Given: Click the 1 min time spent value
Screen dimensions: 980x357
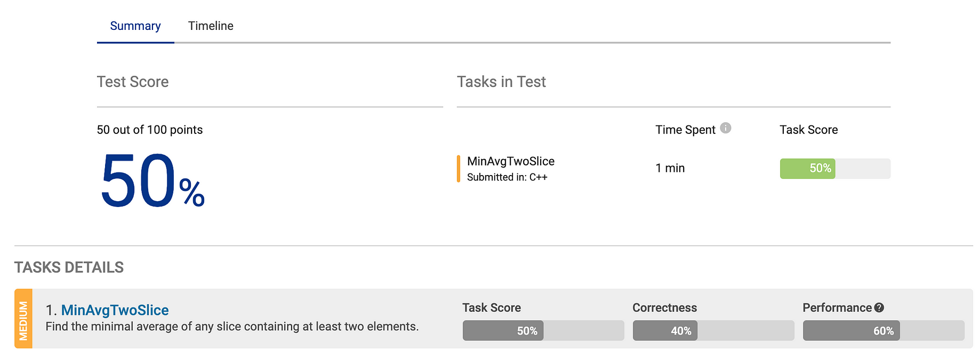Looking at the screenshot, I should [670, 168].
